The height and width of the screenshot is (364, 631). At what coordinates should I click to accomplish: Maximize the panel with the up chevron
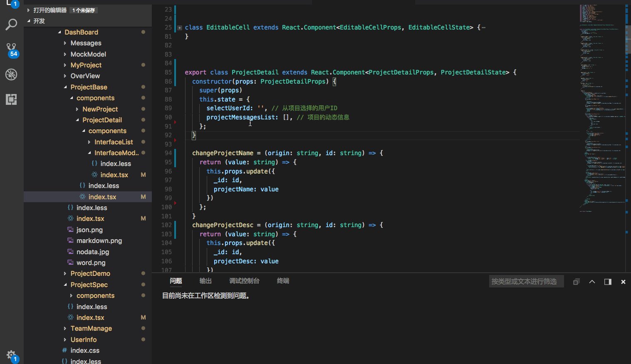(592, 282)
